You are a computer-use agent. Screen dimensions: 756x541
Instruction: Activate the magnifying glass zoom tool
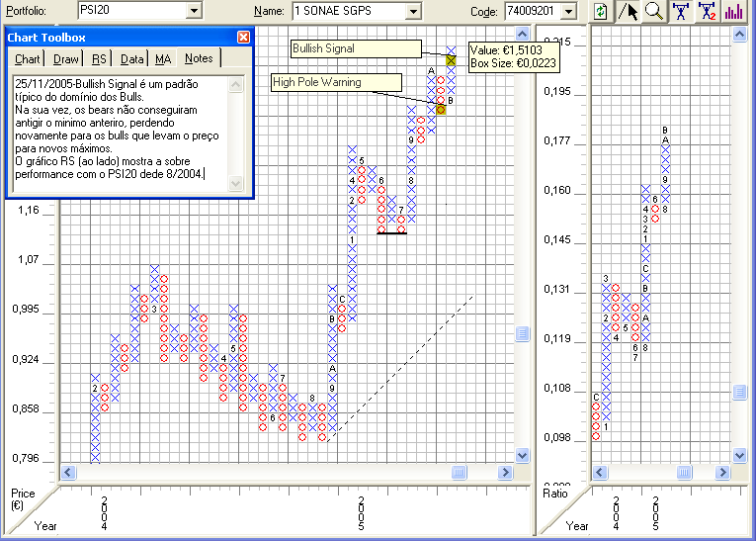pyautogui.click(x=653, y=12)
